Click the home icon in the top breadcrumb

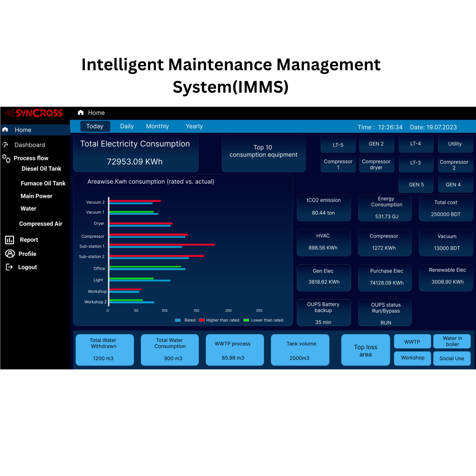(x=81, y=113)
